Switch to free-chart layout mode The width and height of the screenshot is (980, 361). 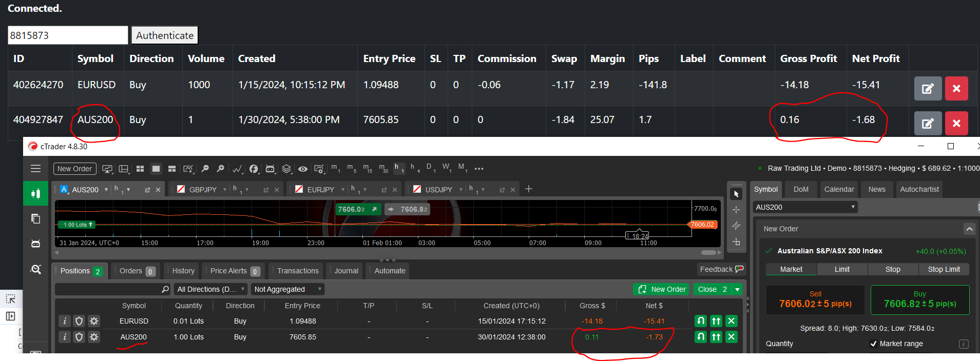tap(172, 168)
